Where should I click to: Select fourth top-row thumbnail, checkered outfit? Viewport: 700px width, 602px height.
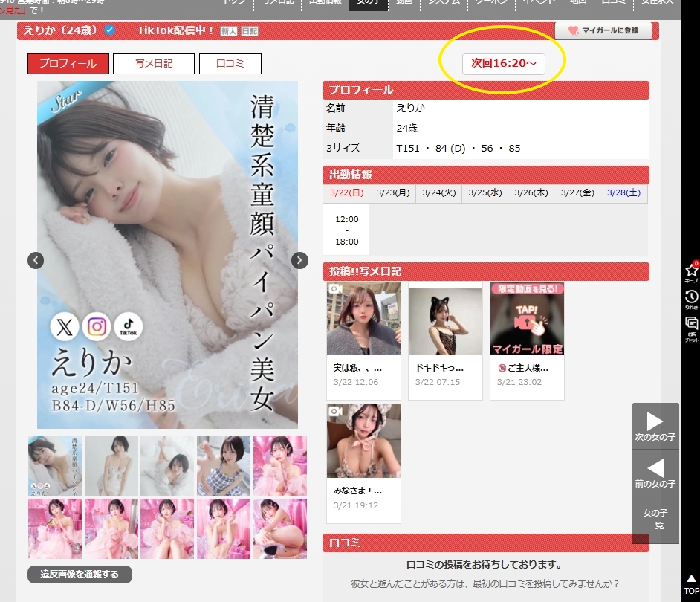(x=224, y=466)
